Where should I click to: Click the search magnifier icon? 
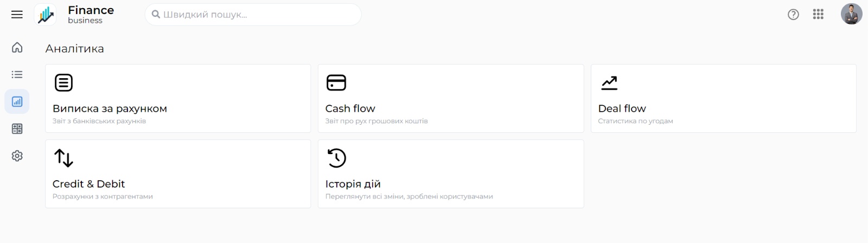point(156,15)
